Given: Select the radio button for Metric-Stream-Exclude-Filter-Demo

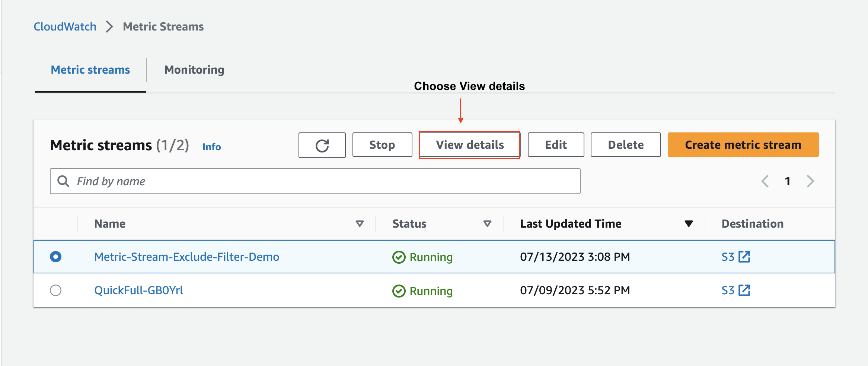Looking at the screenshot, I should (56, 257).
